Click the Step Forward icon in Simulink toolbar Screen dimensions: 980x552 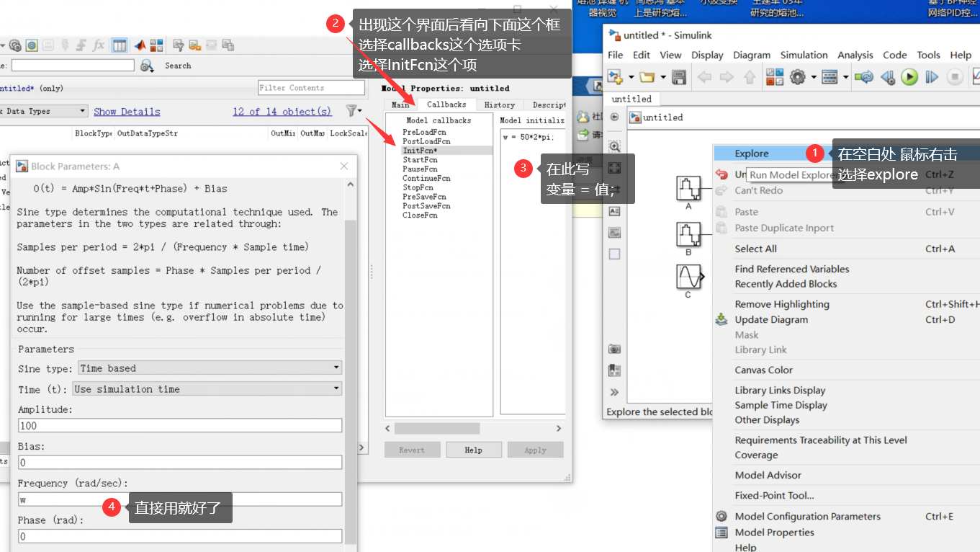coord(932,76)
